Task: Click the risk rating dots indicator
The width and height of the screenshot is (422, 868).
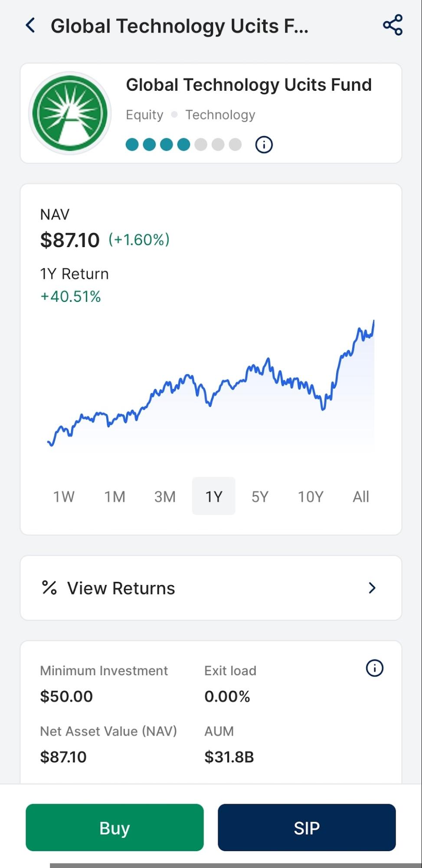Action: click(x=183, y=145)
